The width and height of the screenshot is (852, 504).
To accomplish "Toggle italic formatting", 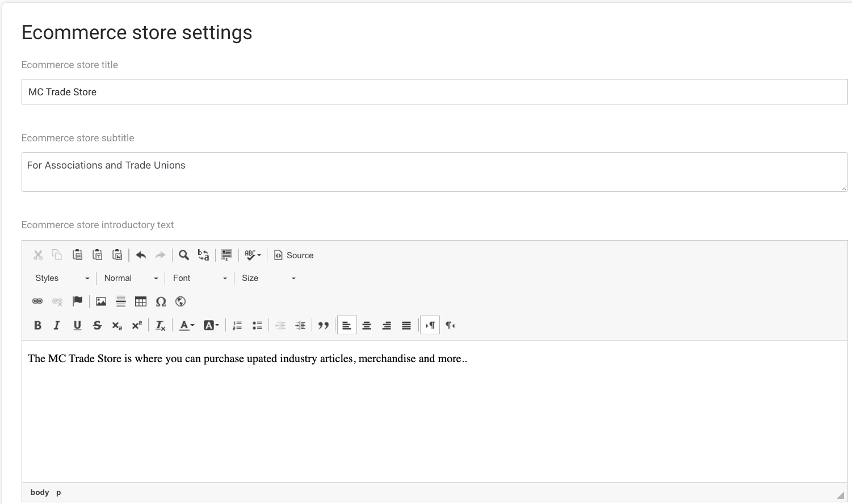I will (57, 325).
